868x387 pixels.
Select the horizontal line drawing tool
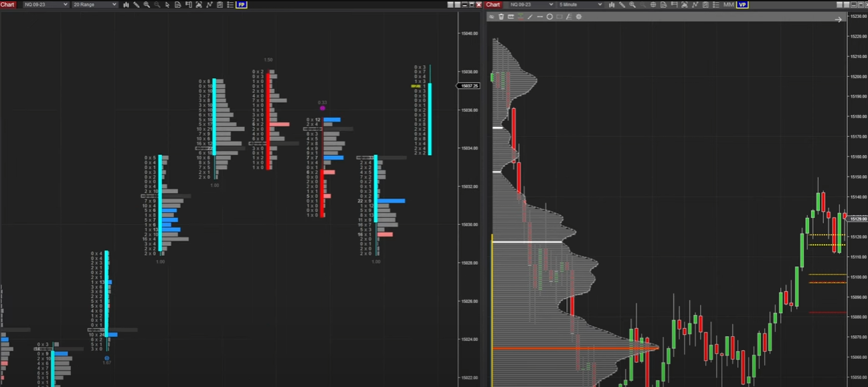coord(540,17)
